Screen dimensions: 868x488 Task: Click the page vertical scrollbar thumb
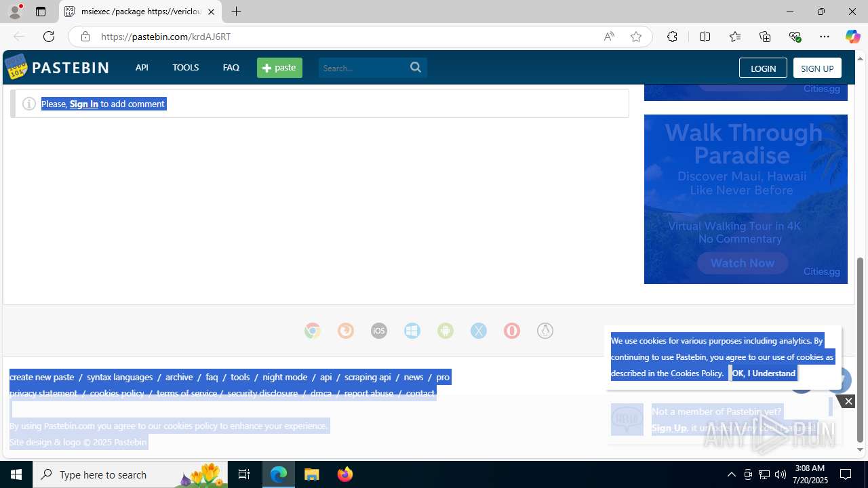click(861, 350)
